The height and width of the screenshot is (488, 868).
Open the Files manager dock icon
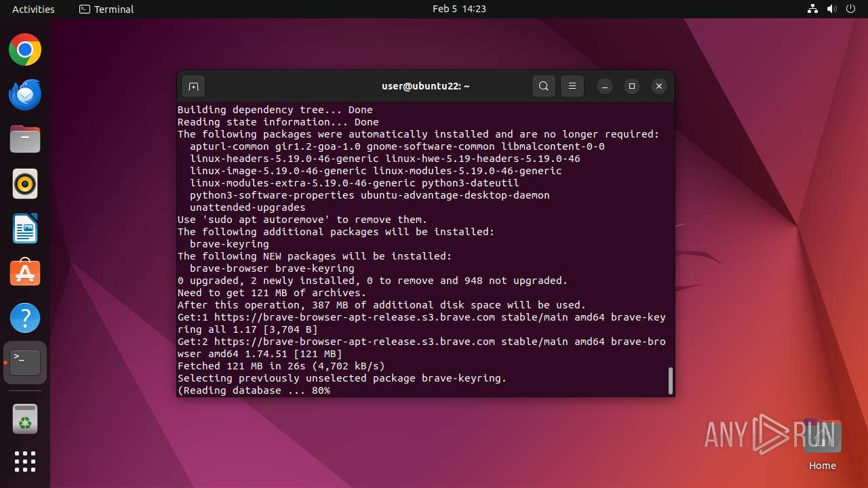click(25, 140)
